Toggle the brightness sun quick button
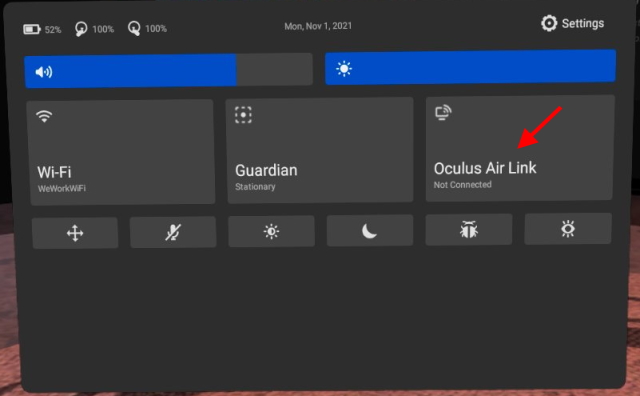The width and height of the screenshot is (640, 396). coord(271,231)
